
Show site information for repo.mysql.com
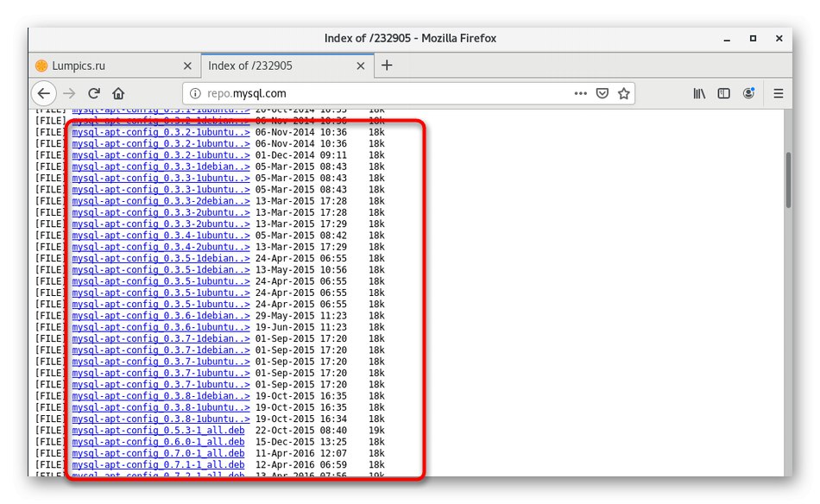click(x=196, y=93)
